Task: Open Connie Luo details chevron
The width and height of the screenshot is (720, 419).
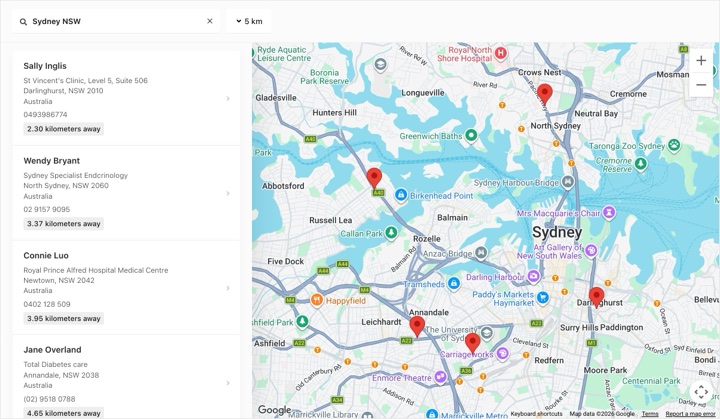Action: (x=228, y=288)
